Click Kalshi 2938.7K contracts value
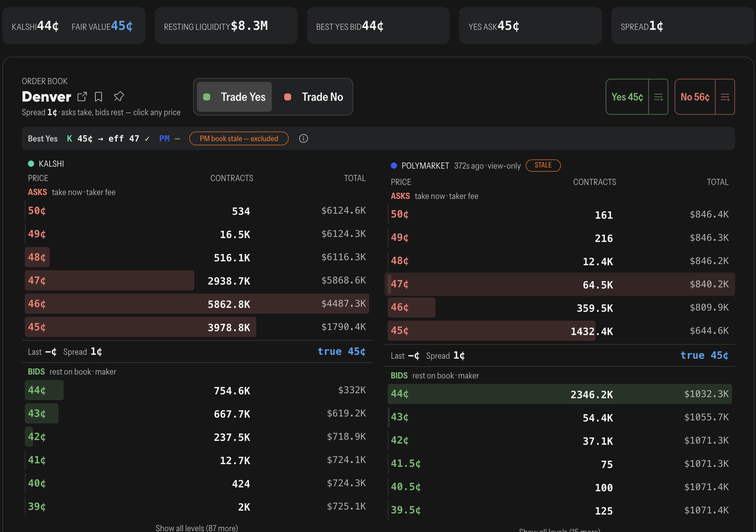756x532 pixels. coord(229,281)
